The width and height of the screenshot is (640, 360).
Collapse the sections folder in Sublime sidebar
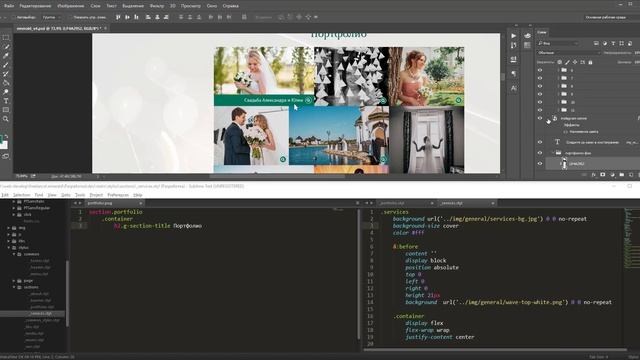click(x=13, y=287)
